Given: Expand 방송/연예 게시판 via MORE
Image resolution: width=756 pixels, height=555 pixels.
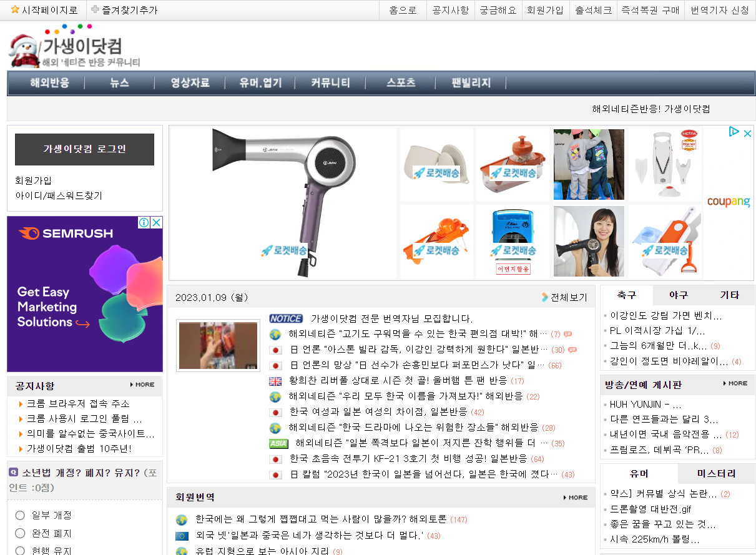Looking at the screenshot, I should tap(735, 383).
